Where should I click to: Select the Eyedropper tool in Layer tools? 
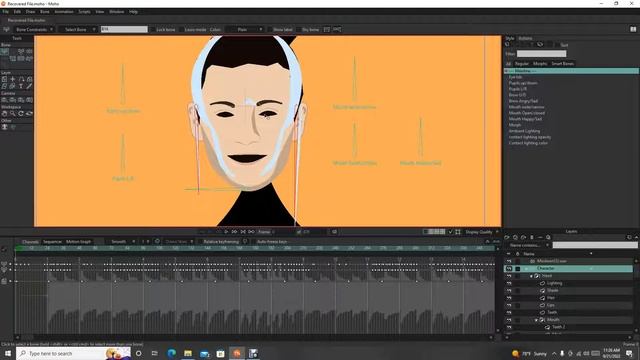(29, 86)
